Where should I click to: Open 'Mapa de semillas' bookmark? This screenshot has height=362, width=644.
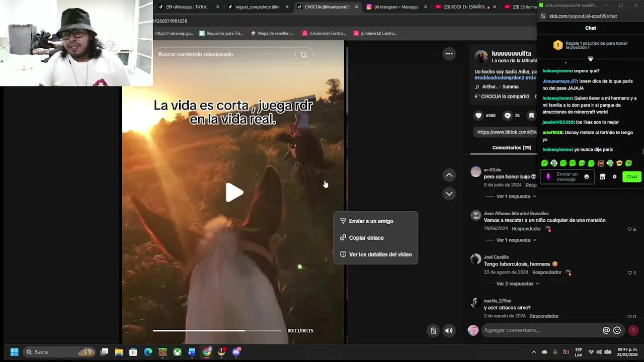(x=272, y=33)
